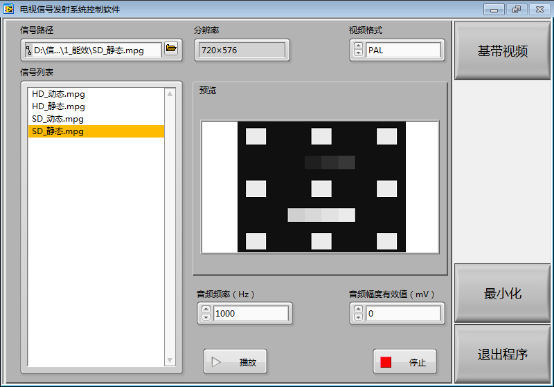Restore the window from title bar
This screenshot has height=387, width=554.
click(516, 9)
